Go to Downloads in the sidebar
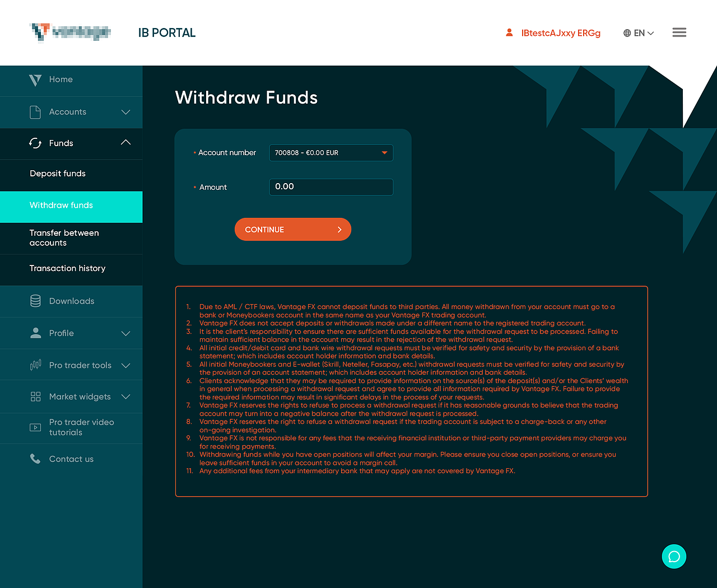717x588 pixels. pyautogui.click(x=71, y=301)
